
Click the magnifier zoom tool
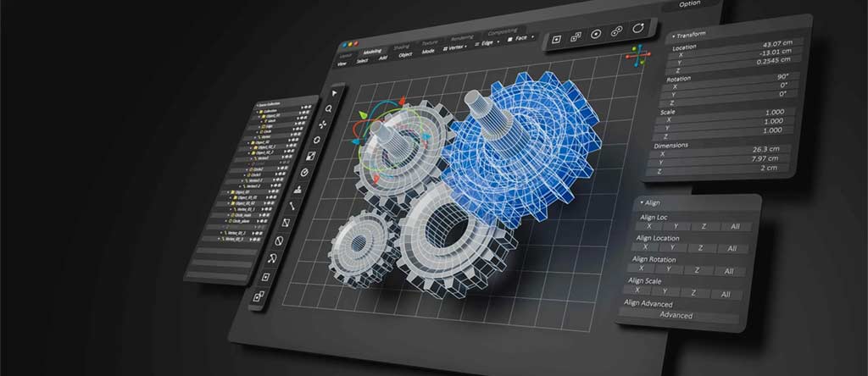click(328, 109)
